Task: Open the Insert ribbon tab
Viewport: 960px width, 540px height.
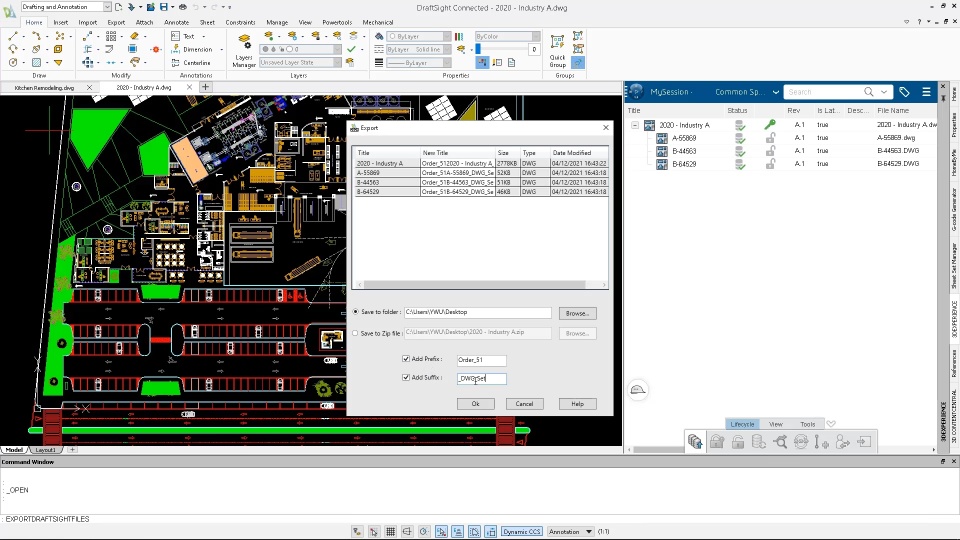Action: coord(61,22)
